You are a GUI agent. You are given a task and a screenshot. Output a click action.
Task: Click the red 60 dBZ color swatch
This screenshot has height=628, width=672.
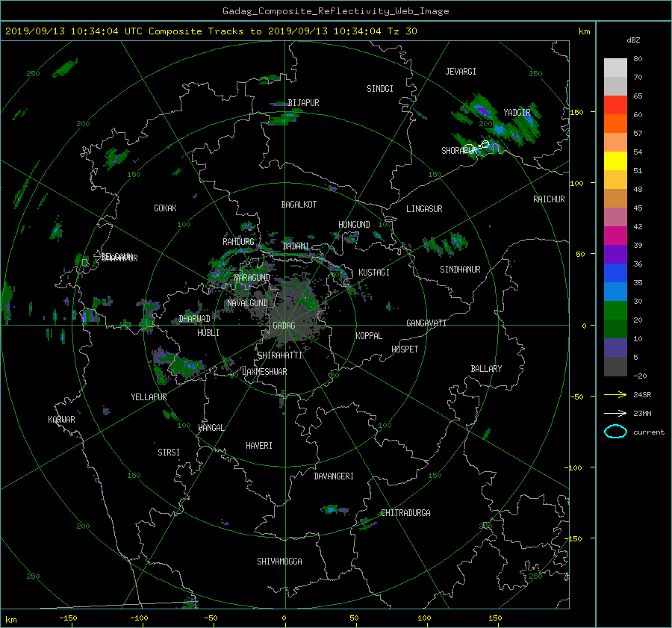pos(615,105)
